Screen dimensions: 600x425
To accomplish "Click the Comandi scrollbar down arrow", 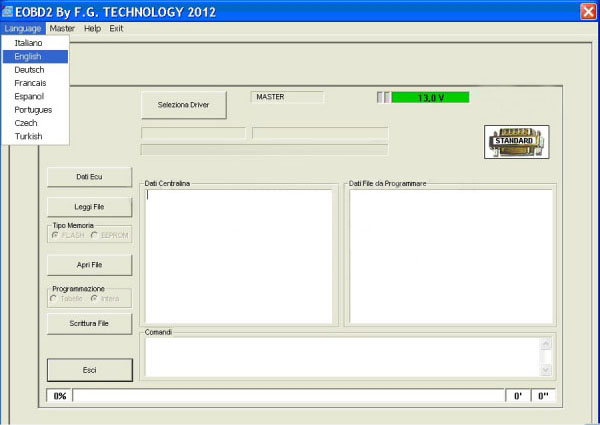I will click(545, 369).
